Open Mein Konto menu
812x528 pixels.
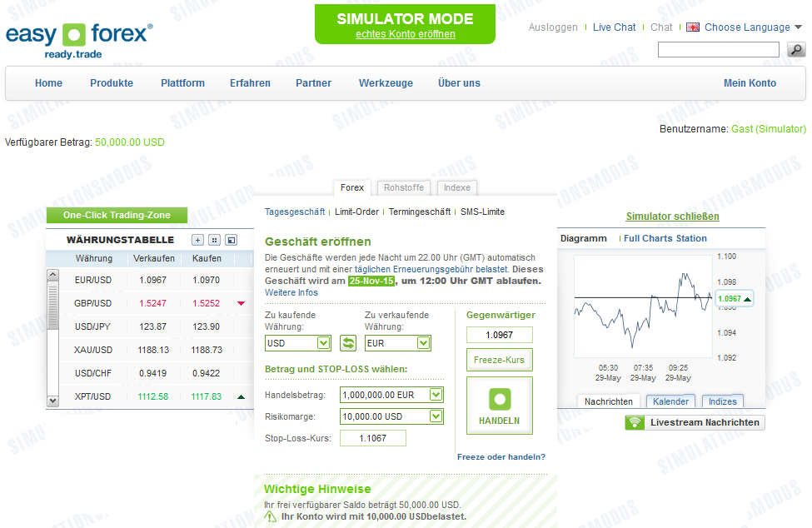coord(750,83)
